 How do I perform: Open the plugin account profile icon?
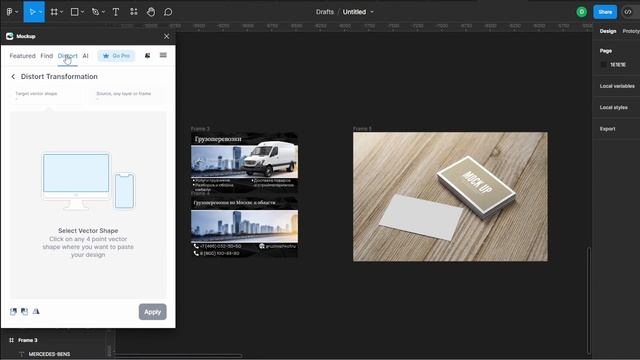tap(147, 56)
